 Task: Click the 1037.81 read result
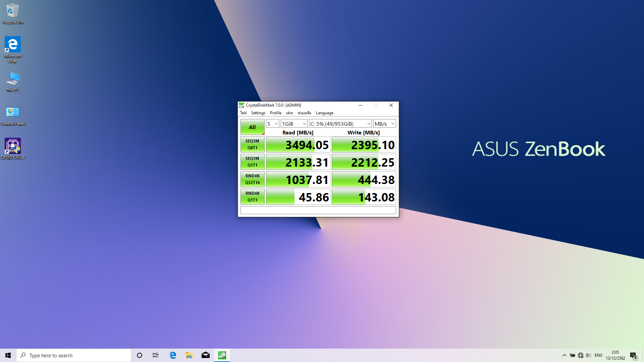coord(298,180)
